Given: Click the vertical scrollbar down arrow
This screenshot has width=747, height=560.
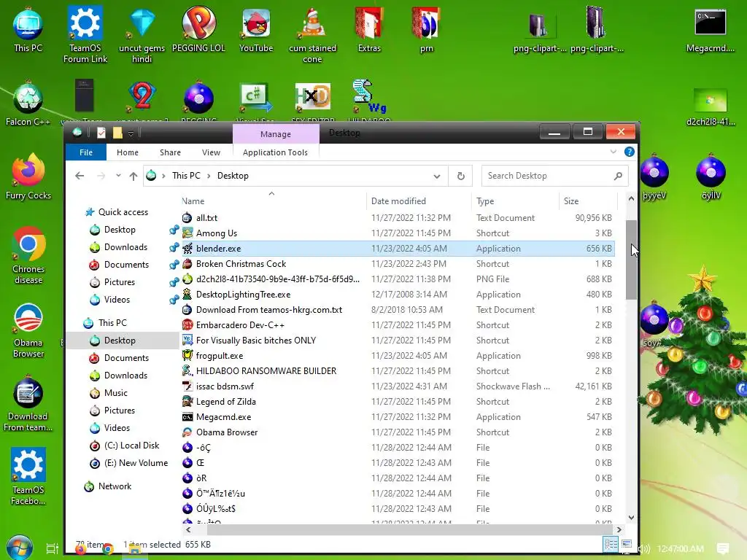Looking at the screenshot, I should pyautogui.click(x=631, y=517).
